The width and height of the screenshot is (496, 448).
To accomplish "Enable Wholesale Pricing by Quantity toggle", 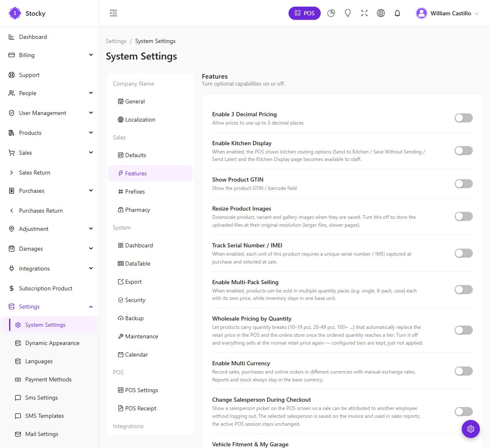I will (x=463, y=330).
